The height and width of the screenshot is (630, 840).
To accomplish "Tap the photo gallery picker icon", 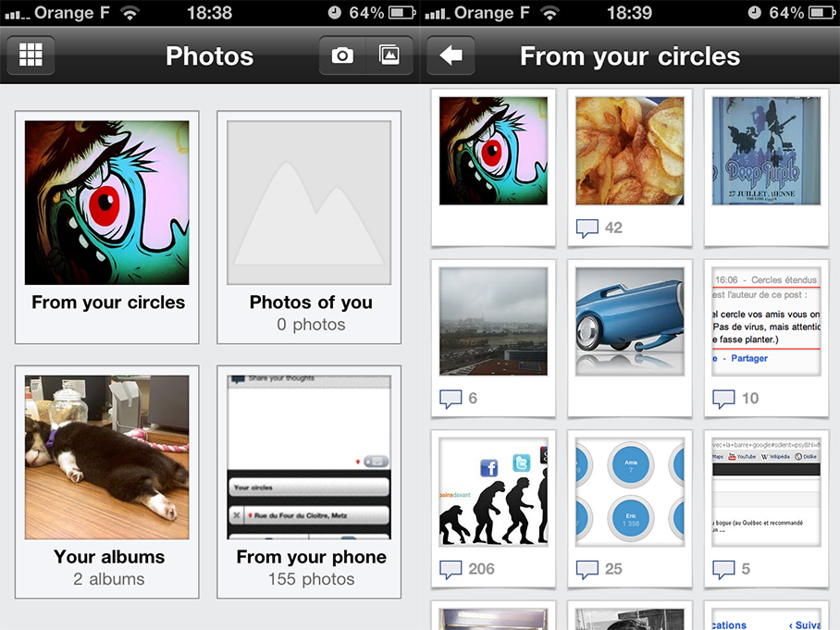I will [389, 56].
